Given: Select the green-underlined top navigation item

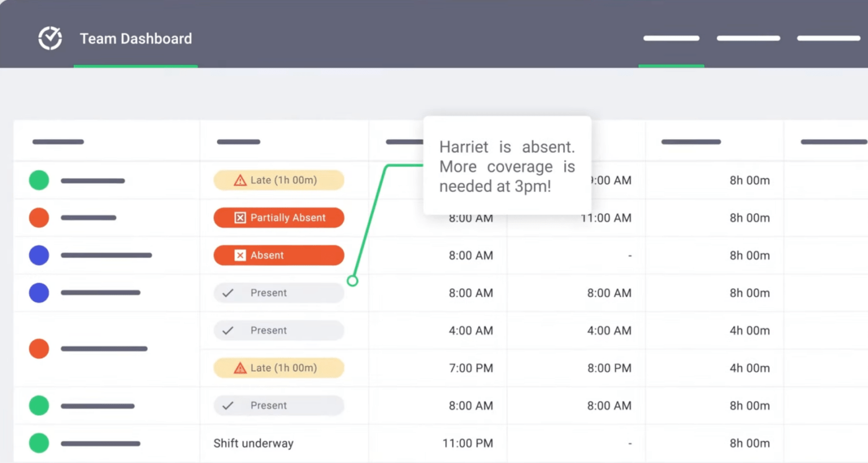Looking at the screenshot, I should coord(671,38).
